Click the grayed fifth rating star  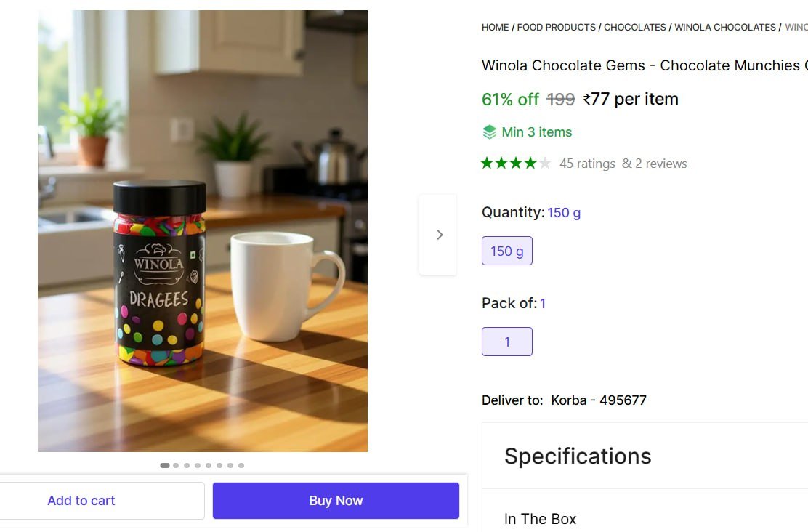point(544,163)
